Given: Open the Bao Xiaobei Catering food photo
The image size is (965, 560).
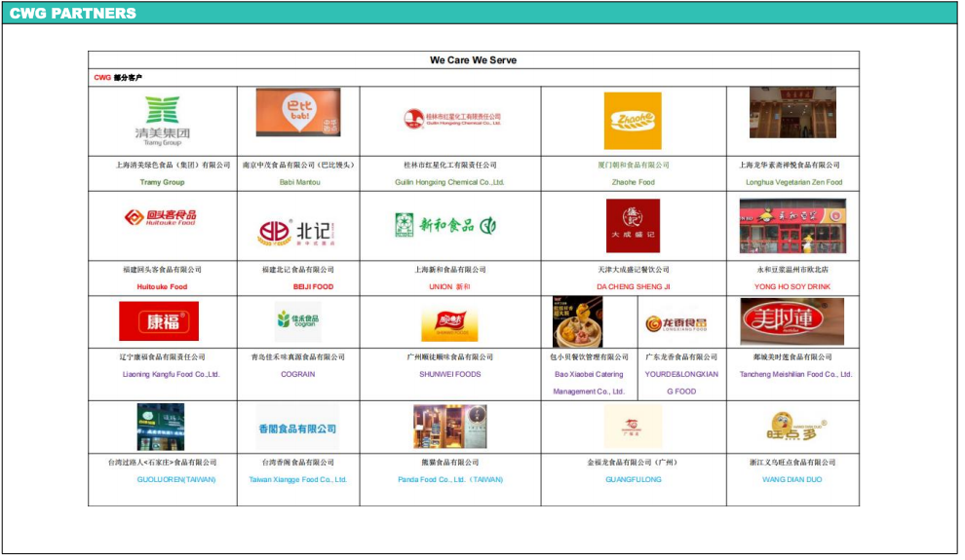Looking at the screenshot, I should click(x=577, y=322).
